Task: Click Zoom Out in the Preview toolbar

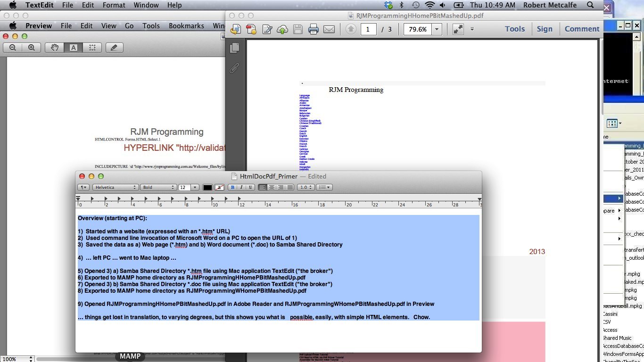Action: (13, 48)
